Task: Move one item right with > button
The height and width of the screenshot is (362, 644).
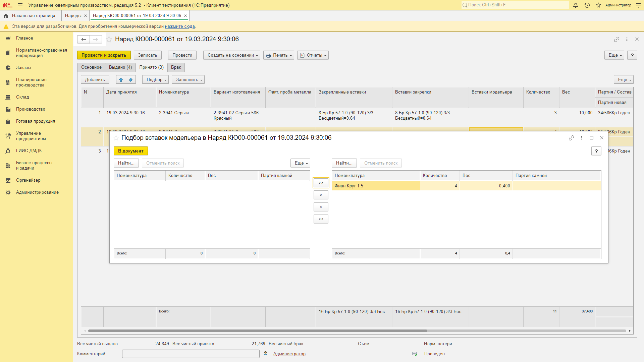Action: [x=321, y=195]
